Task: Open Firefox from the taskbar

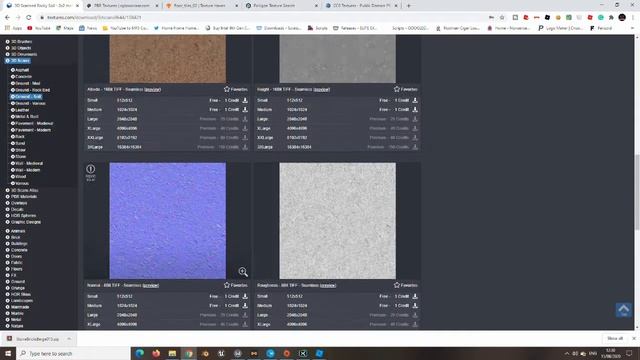Action: [156, 353]
